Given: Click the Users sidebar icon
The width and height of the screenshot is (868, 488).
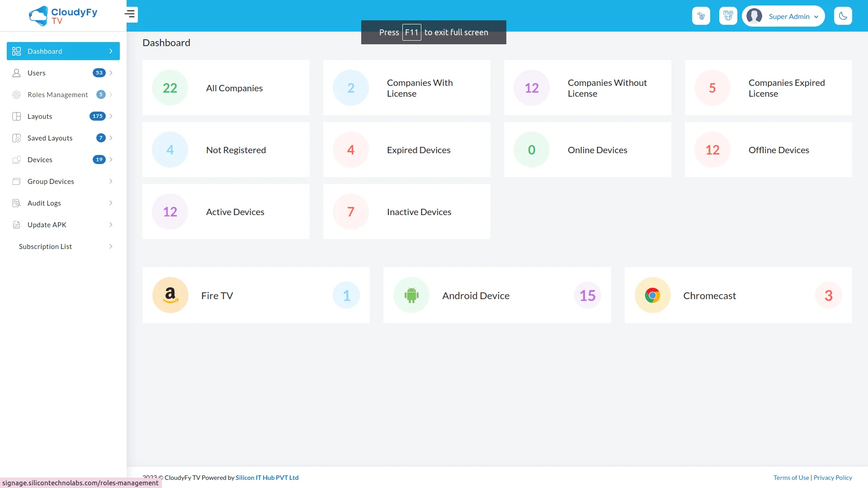Looking at the screenshot, I should pos(17,73).
